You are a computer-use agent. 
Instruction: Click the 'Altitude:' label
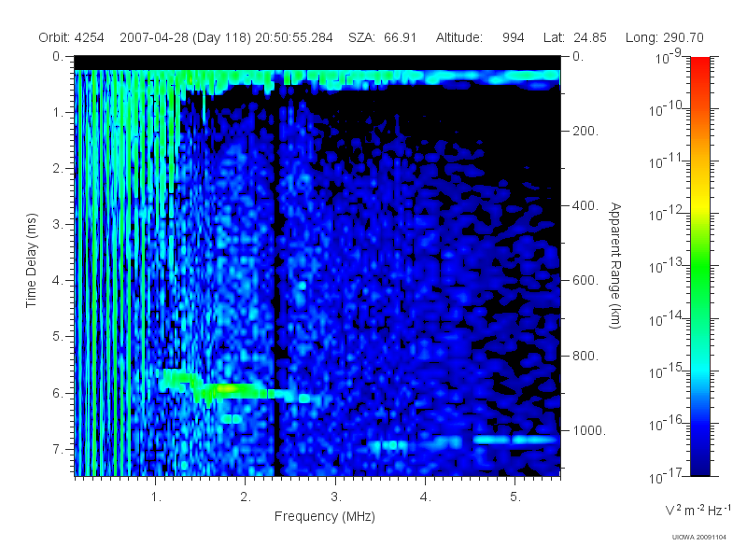click(x=459, y=37)
